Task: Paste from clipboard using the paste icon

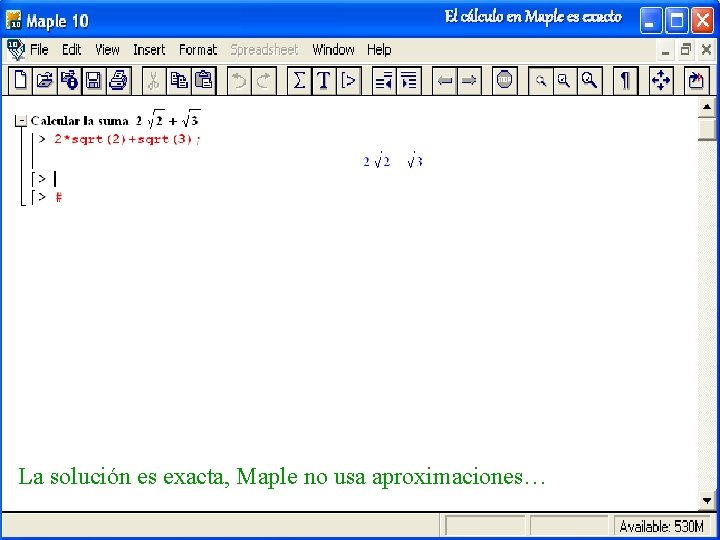Action: tap(203, 81)
